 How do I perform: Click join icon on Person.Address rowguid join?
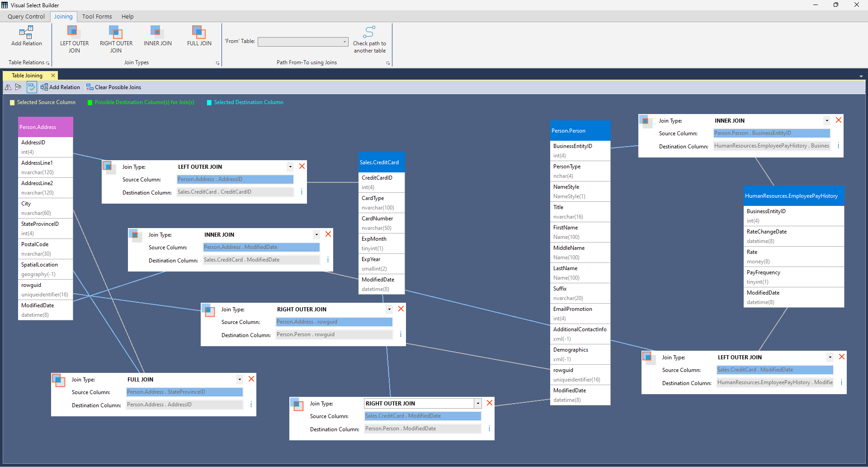[x=207, y=310]
